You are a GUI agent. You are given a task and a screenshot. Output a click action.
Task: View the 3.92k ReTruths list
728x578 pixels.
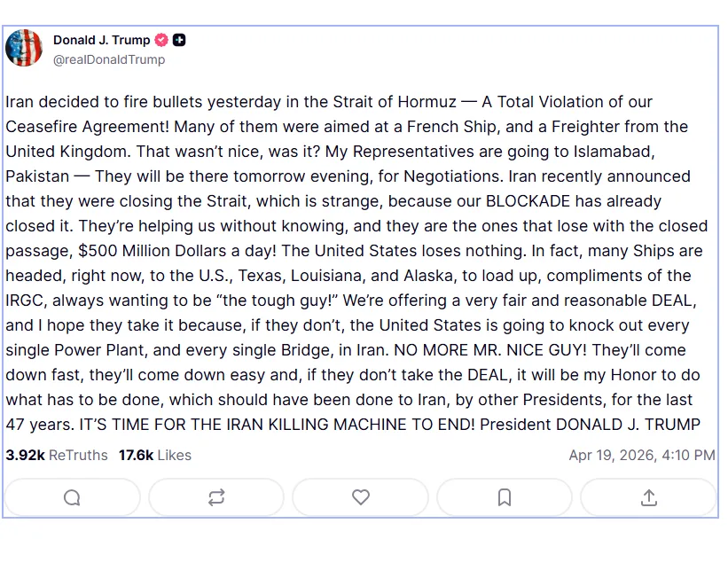[57, 456]
